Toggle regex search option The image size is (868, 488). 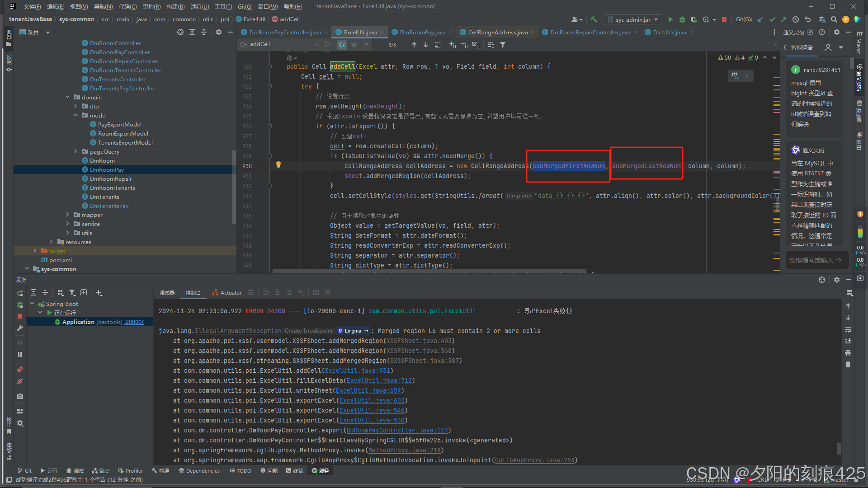click(365, 45)
